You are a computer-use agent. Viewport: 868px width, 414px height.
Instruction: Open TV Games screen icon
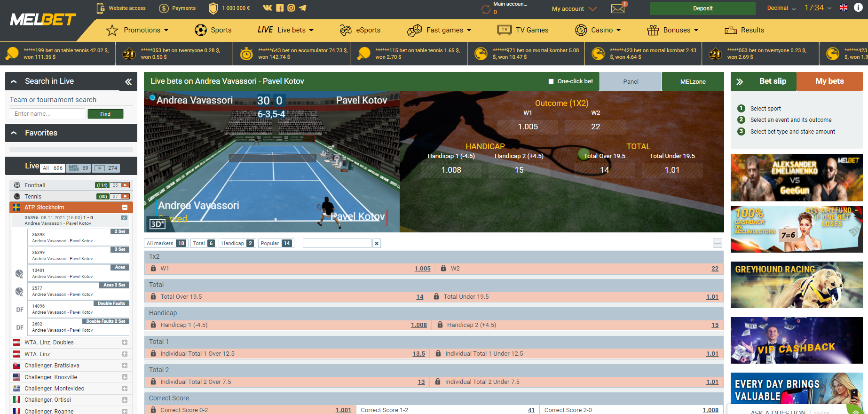tap(505, 30)
